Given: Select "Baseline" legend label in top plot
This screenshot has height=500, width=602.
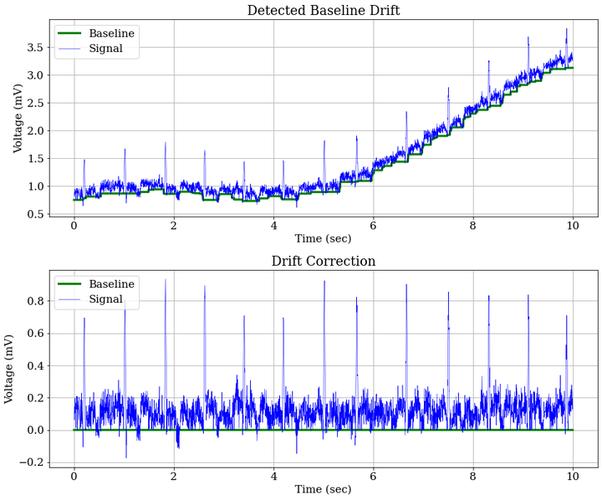Looking at the screenshot, I should 112,33.
